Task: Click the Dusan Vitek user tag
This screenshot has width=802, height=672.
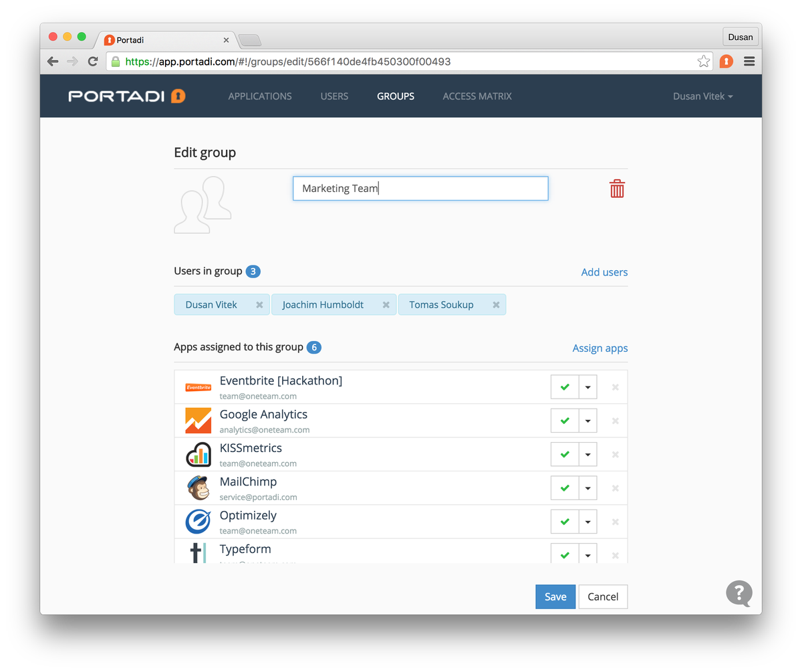Action: coord(222,304)
